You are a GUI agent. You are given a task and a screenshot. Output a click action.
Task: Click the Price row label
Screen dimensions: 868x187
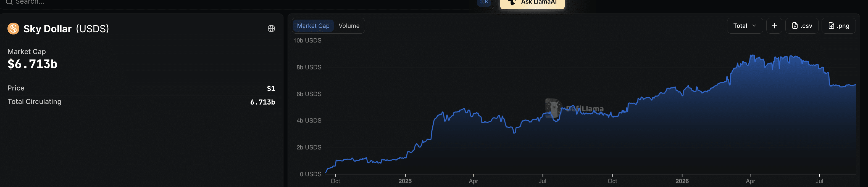(x=16, y=88)
